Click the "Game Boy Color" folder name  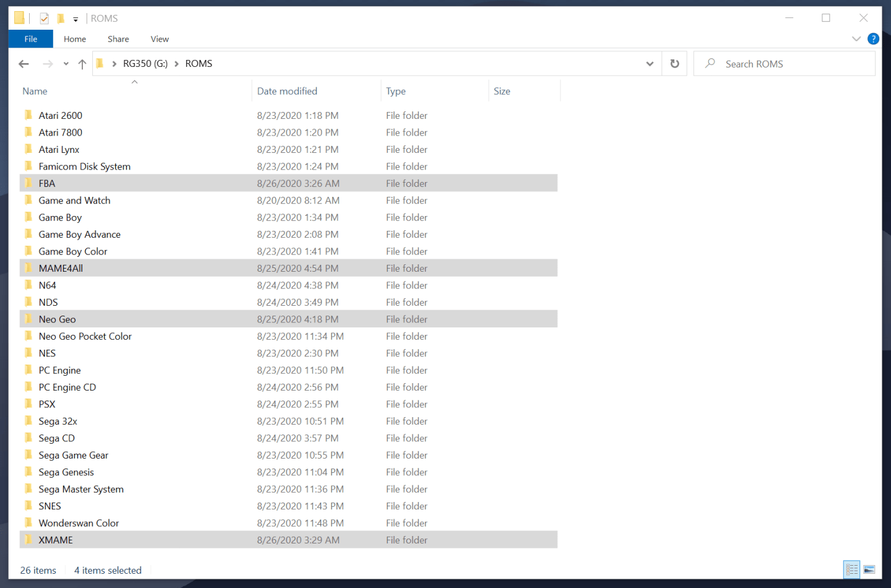tap(73, 251)
